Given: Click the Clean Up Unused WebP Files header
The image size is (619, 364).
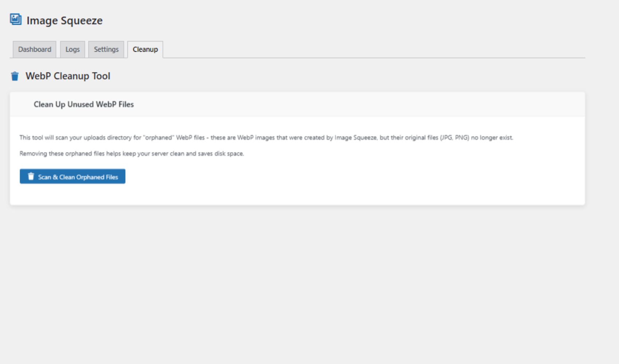Looking at the screenshot, I should tap(84, 104).
